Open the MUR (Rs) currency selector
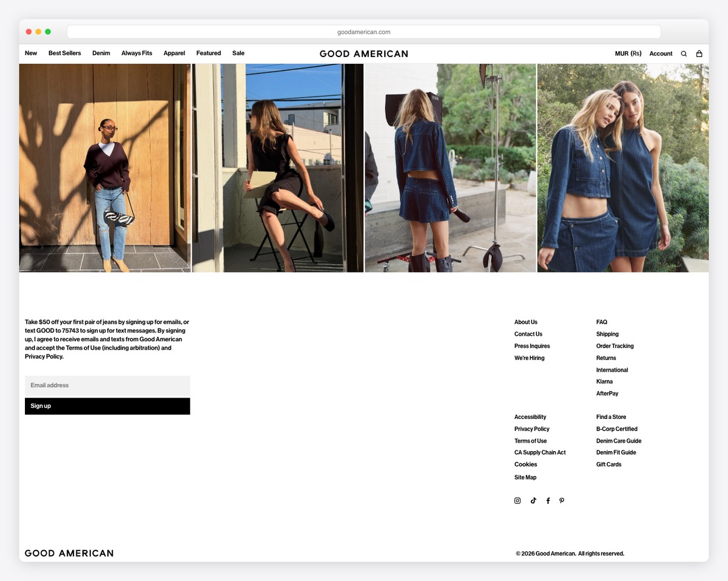The width and height of the screenshot is (728, 581). 629,53
